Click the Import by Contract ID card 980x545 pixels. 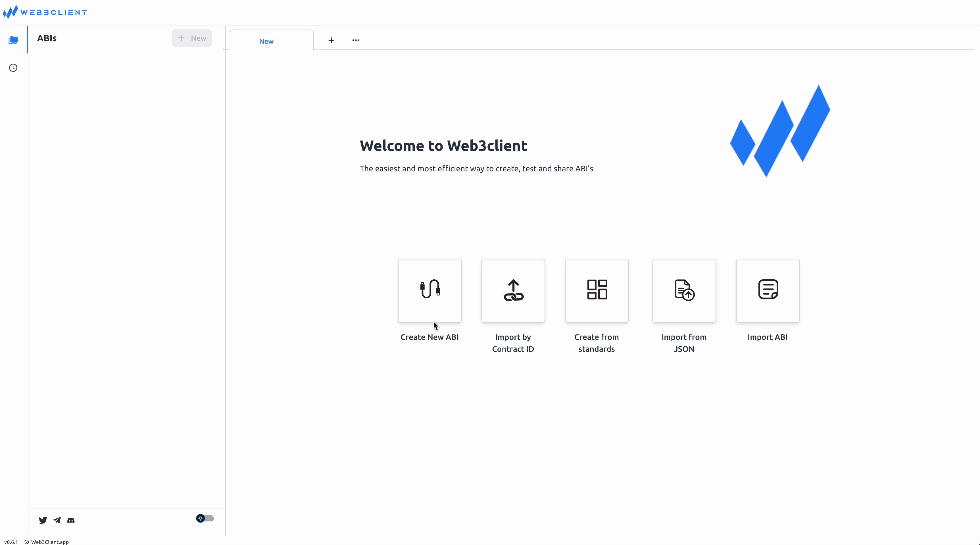click(513, 290)
